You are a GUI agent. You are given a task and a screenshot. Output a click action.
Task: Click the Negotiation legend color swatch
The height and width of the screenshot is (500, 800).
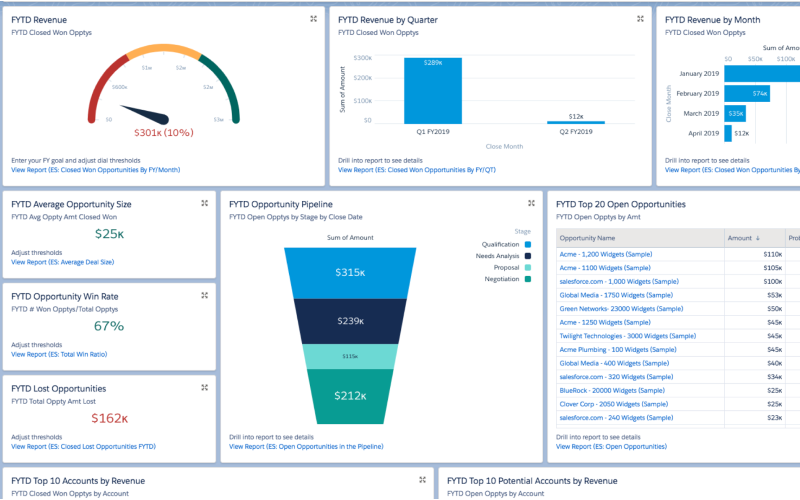pyautogui.click(x=527, y=279)
